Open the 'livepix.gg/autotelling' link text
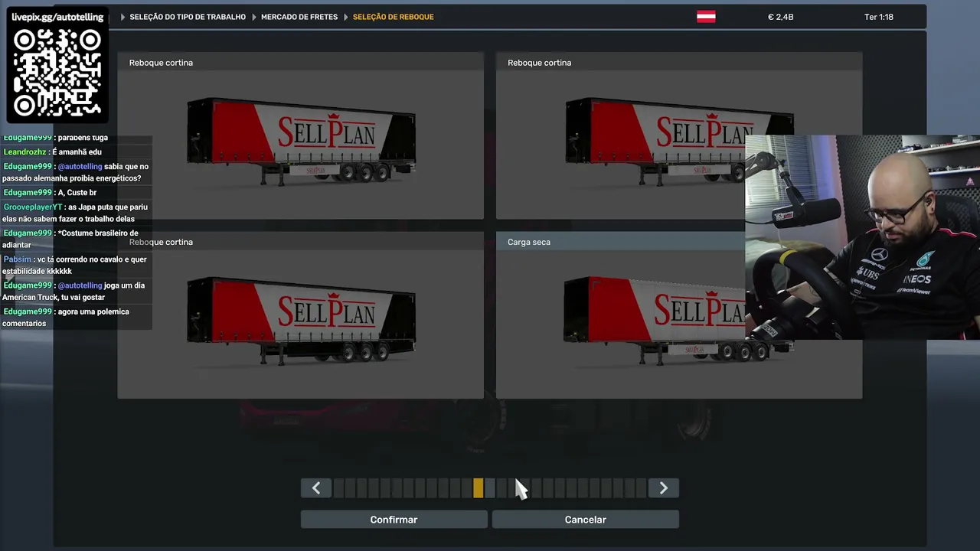The image size is (980, 551). coord(57,17)
